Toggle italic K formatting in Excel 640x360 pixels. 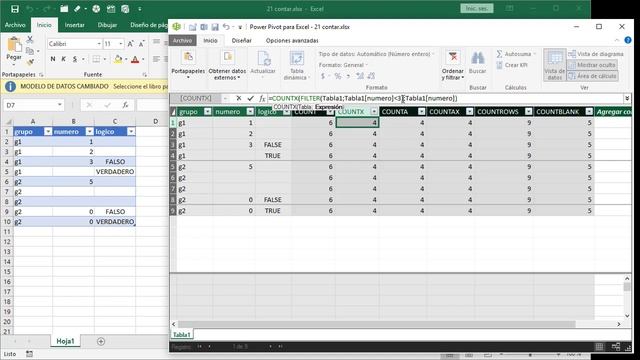[64, 59]
